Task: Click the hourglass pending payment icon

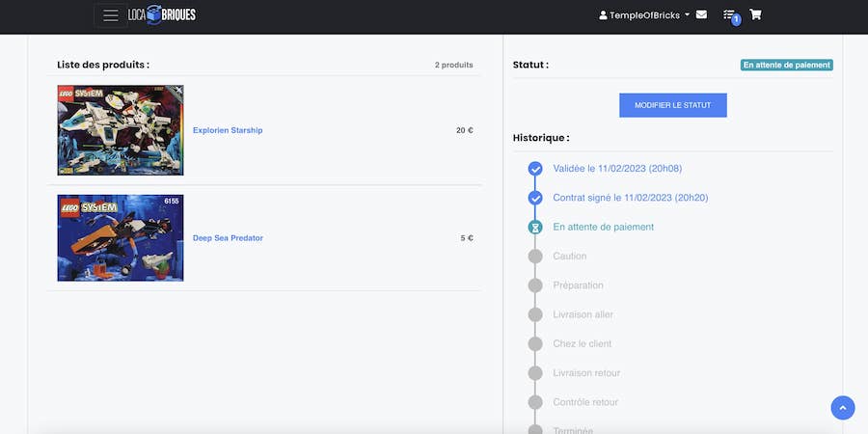Action: (535, 228)
